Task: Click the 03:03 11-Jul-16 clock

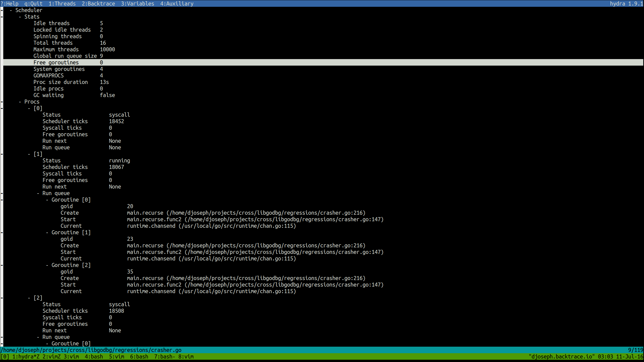Action: tap(620, 357)
